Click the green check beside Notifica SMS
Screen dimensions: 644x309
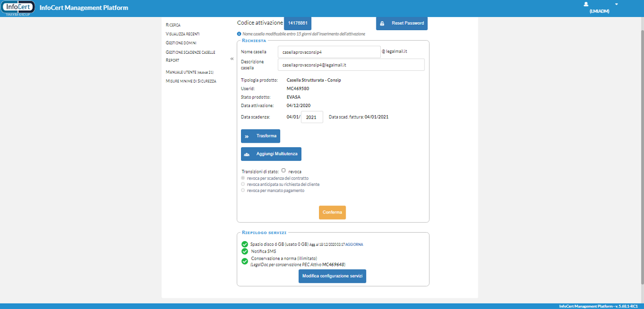coord(245,251)
